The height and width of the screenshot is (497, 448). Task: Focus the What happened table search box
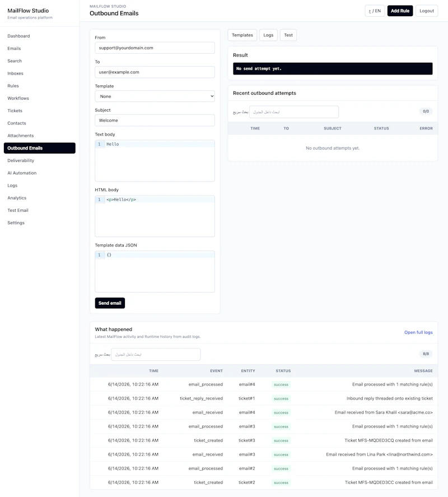coord(156,354)
